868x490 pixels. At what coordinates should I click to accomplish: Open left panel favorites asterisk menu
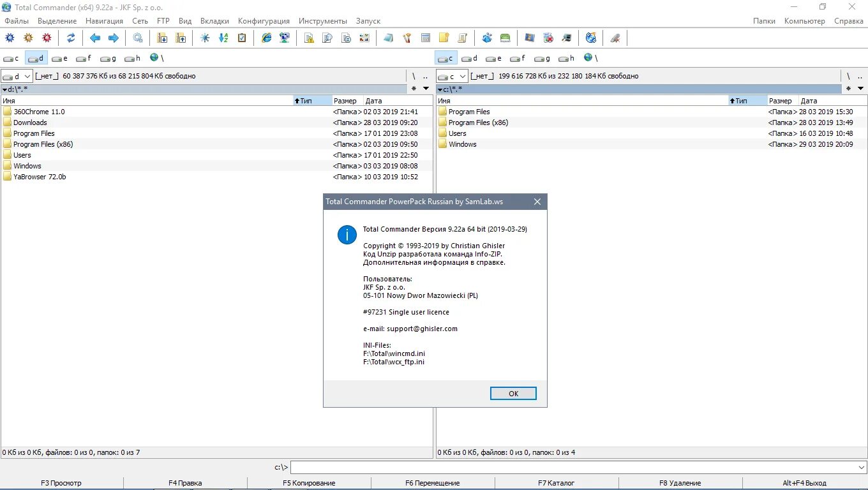point(414,89)
